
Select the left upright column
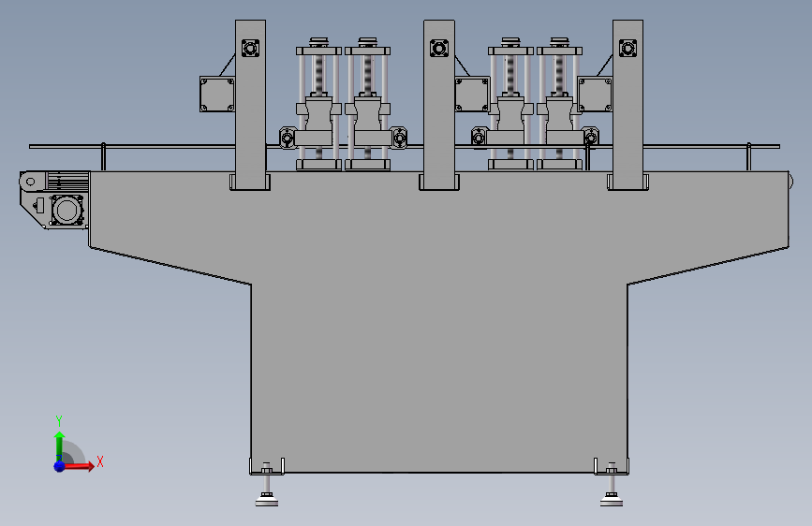251,104
